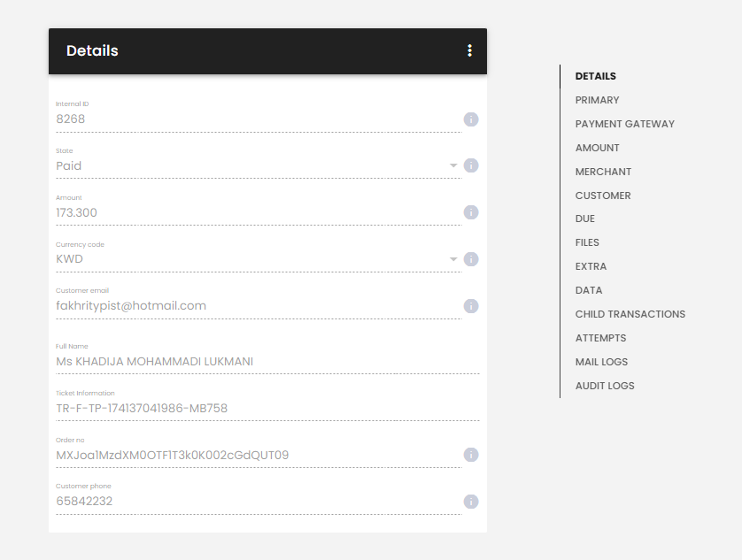The image size is (742, 560).
Task: Open the Currency code dropdown arrow
Action: [453, 259]
